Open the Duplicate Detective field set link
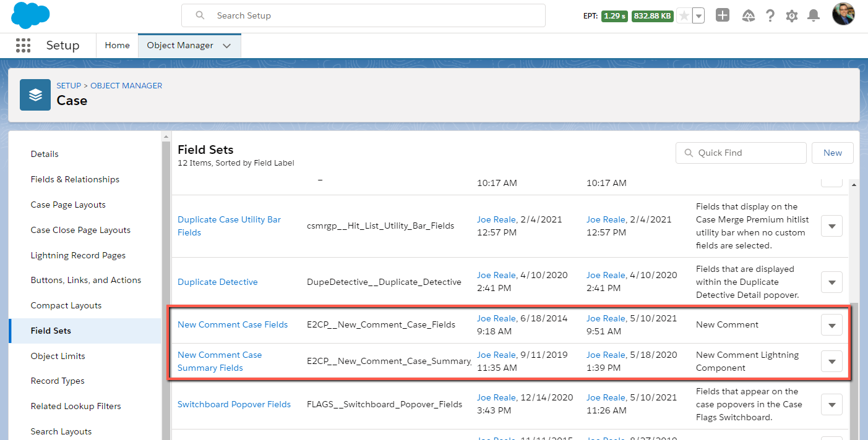 point(218,282)
